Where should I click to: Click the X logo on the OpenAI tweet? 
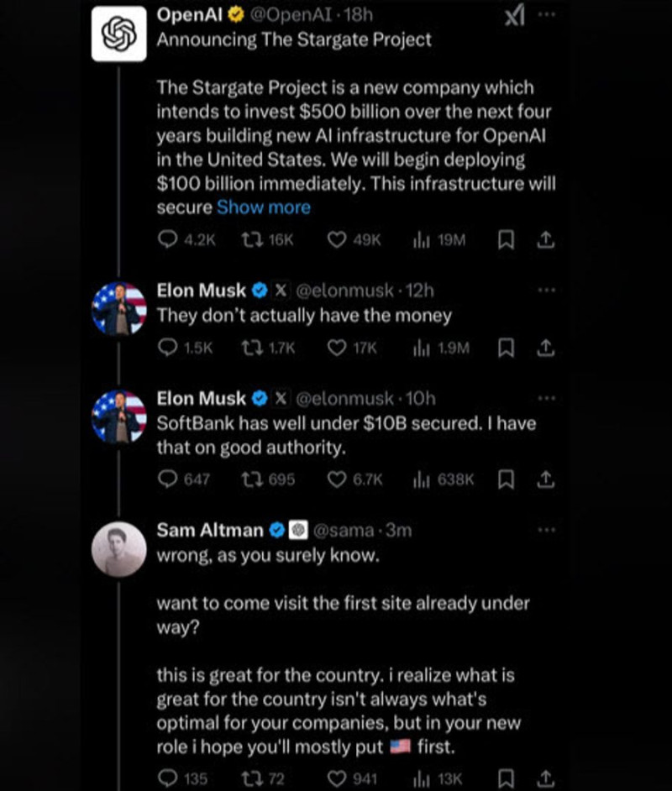(x=515, y=14)
